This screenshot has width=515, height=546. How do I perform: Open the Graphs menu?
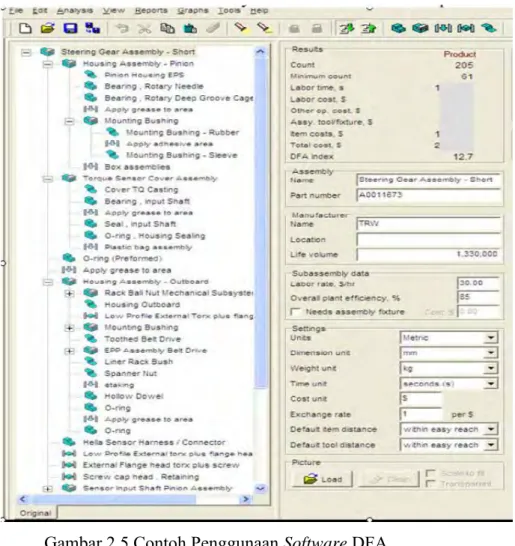point(193,10)
